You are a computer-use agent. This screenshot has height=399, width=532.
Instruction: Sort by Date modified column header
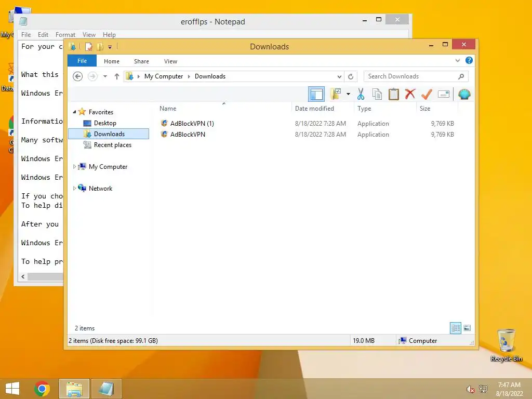tap(314, 109)
